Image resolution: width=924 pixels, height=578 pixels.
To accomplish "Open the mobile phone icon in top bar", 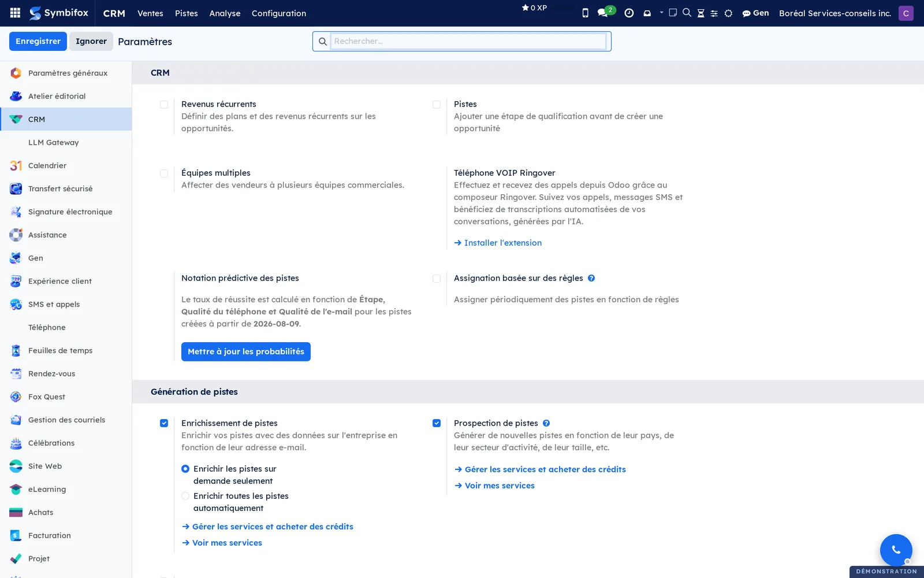I will pos(585,13).
